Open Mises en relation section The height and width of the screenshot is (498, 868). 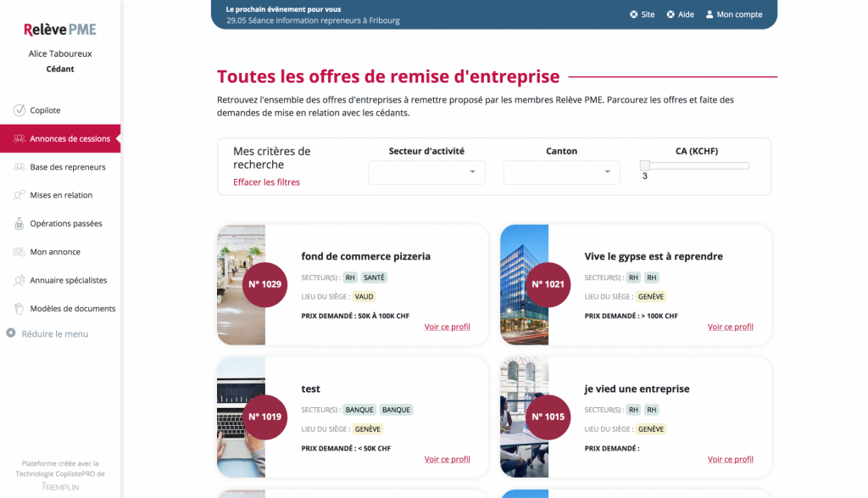60,195
